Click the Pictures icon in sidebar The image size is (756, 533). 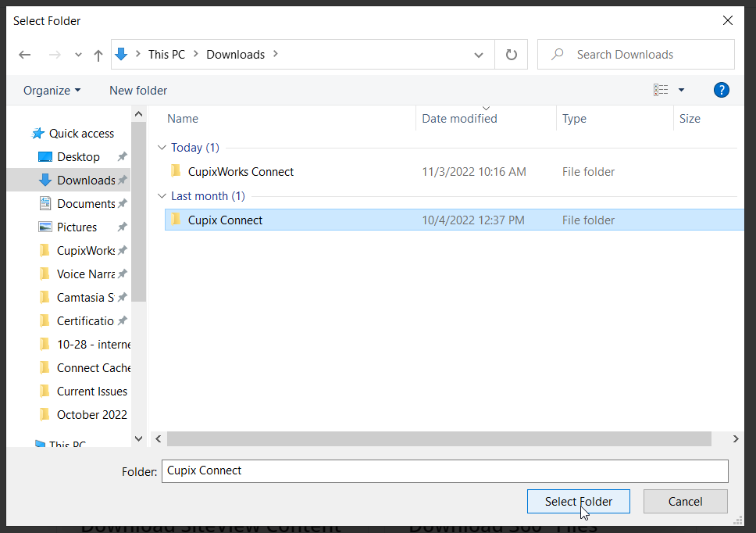click(45, 227)
